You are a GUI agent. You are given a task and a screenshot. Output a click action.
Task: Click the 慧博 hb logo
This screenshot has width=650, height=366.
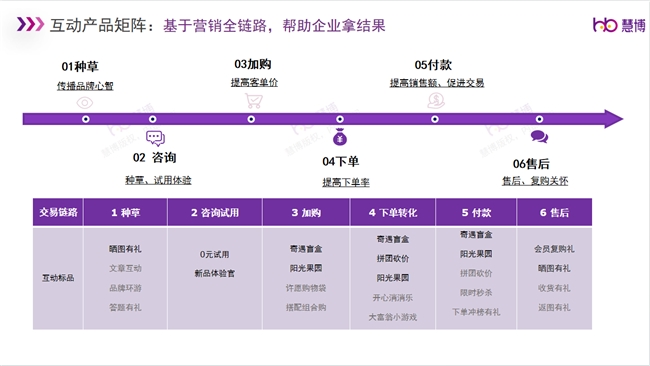(x=619, y=25)
